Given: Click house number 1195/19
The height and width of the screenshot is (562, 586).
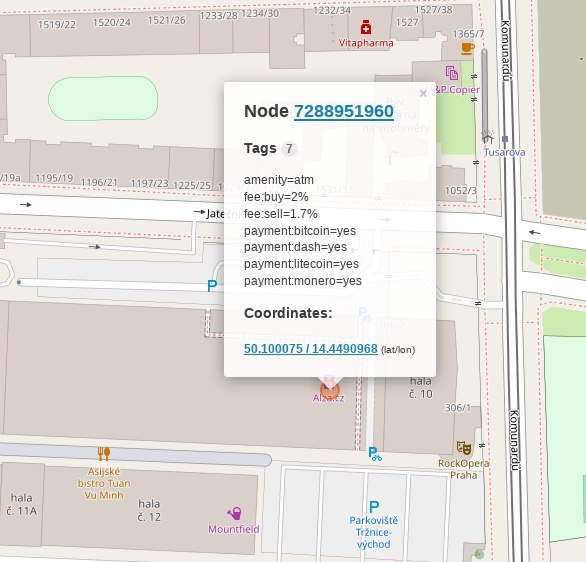Looking at the screenshot, I should coord(54,178).
